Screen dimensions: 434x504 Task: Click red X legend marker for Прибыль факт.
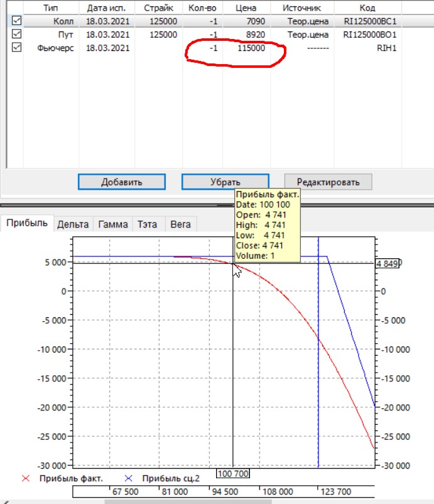pos(26,479)
